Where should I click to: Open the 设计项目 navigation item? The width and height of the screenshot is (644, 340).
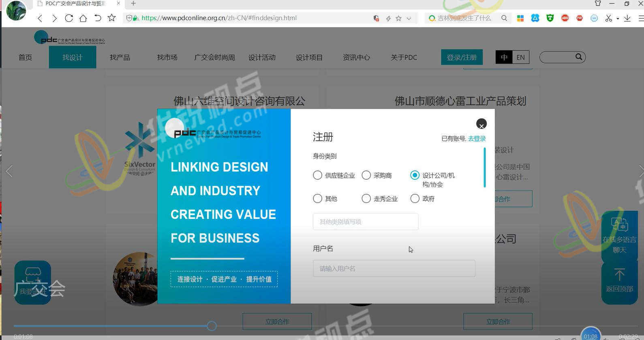[309, 58]
